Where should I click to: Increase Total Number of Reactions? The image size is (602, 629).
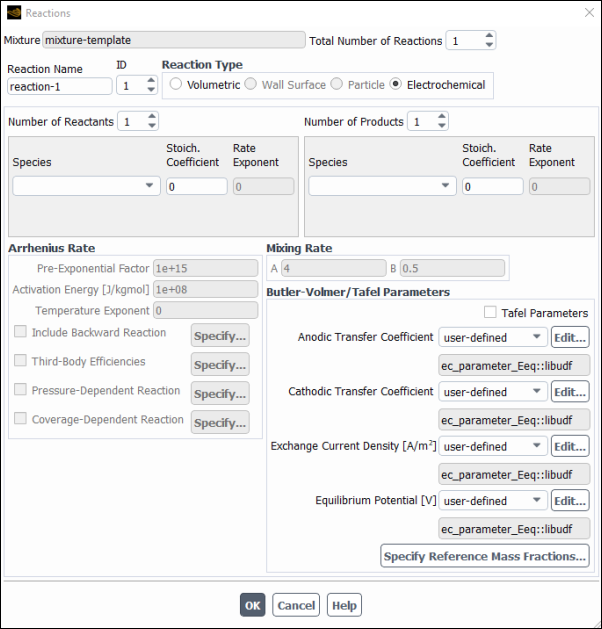[x=489, y=35]
